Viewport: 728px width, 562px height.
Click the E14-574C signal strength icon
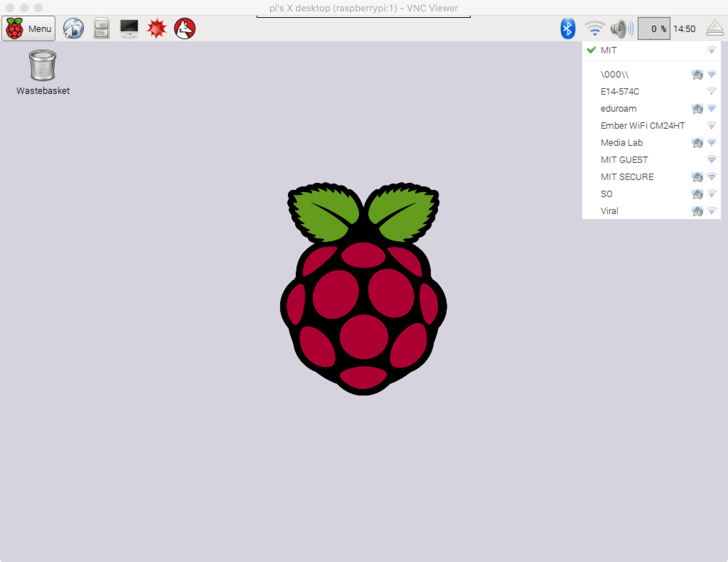[x=712, y=91]
